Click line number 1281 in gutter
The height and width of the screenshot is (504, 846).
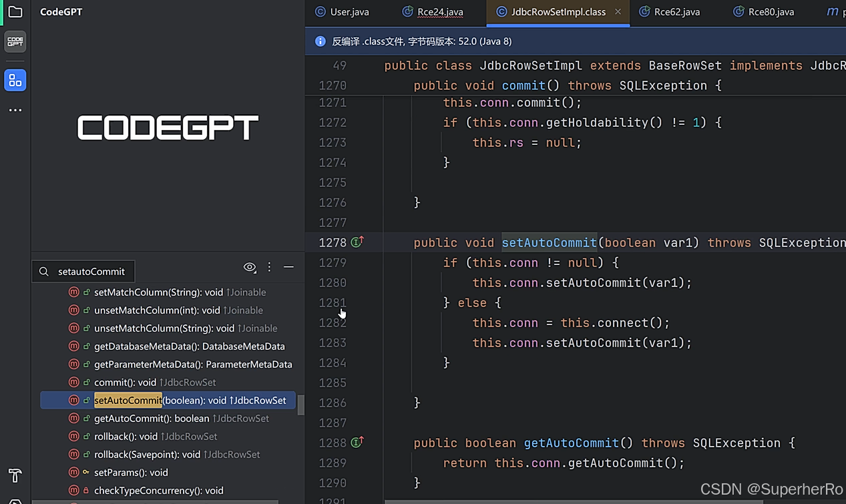point(333,302)
